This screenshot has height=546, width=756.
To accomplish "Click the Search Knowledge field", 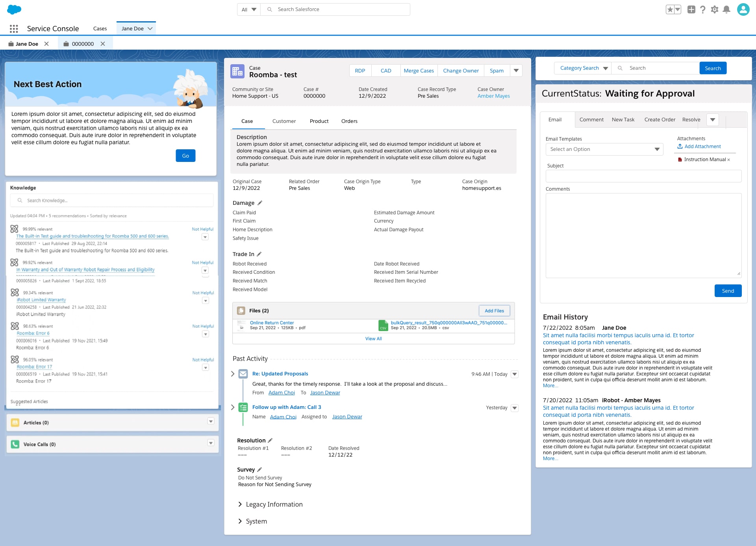I will click(112, 201).
